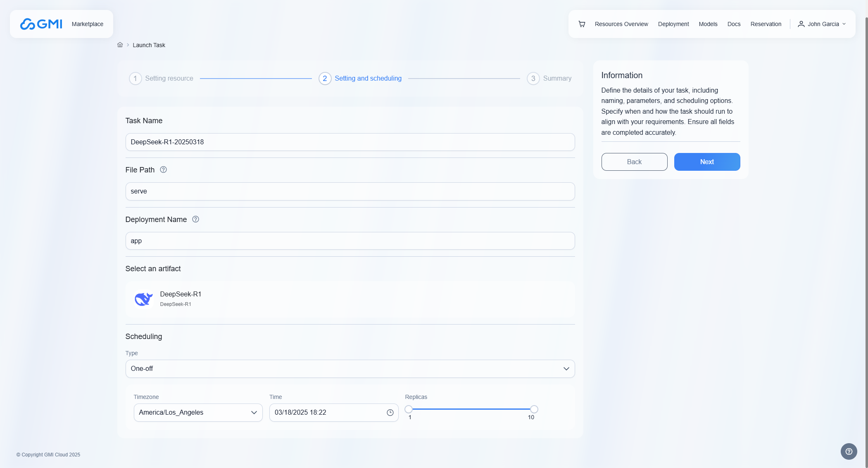Click the Setting resource step label

pyautogui.click(x=169, y=79)
